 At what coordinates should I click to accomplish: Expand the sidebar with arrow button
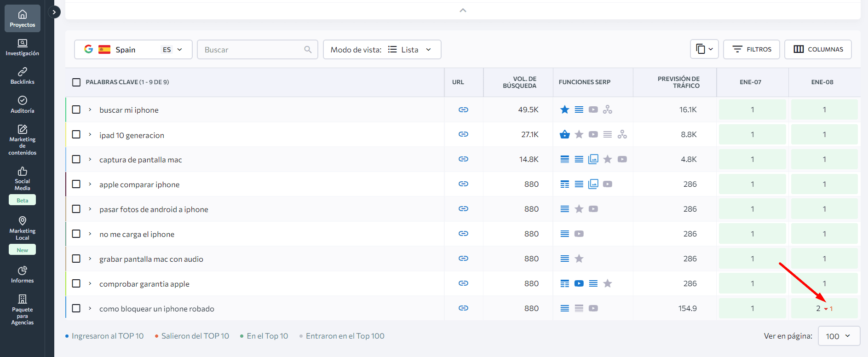pos(54,12)
